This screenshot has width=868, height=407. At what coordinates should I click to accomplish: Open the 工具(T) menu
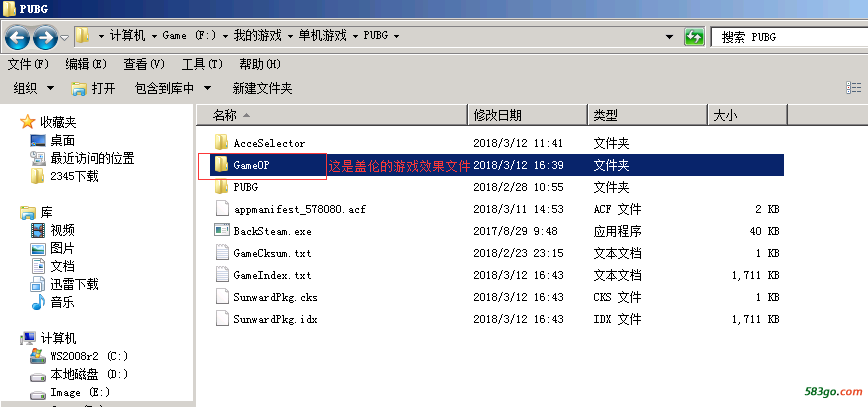click(202, 64)
